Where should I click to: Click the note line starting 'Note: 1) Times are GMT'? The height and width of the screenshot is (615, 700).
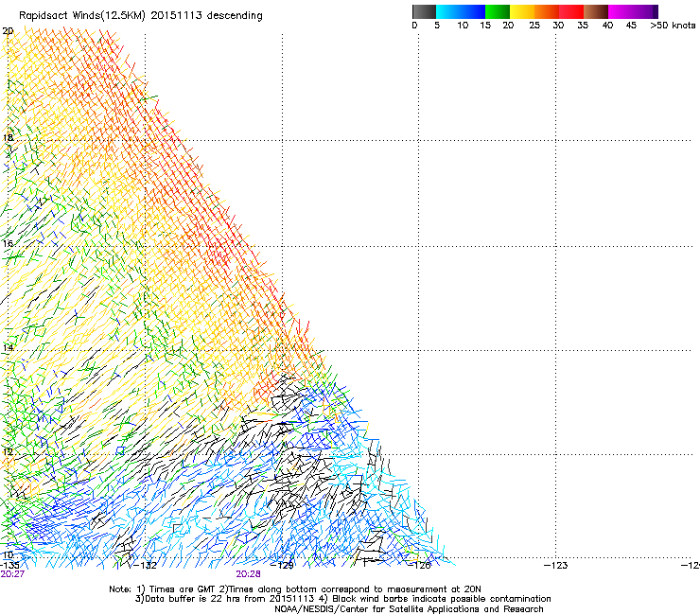click(x=294, y=589)
